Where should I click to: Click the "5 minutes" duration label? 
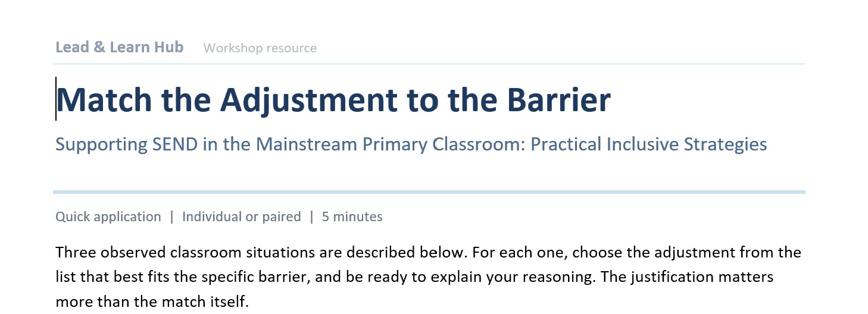tap(352, 217)
